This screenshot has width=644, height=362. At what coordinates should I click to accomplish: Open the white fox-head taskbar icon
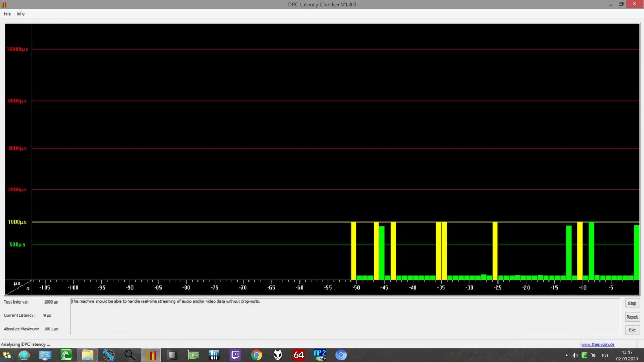pos(278,355)
